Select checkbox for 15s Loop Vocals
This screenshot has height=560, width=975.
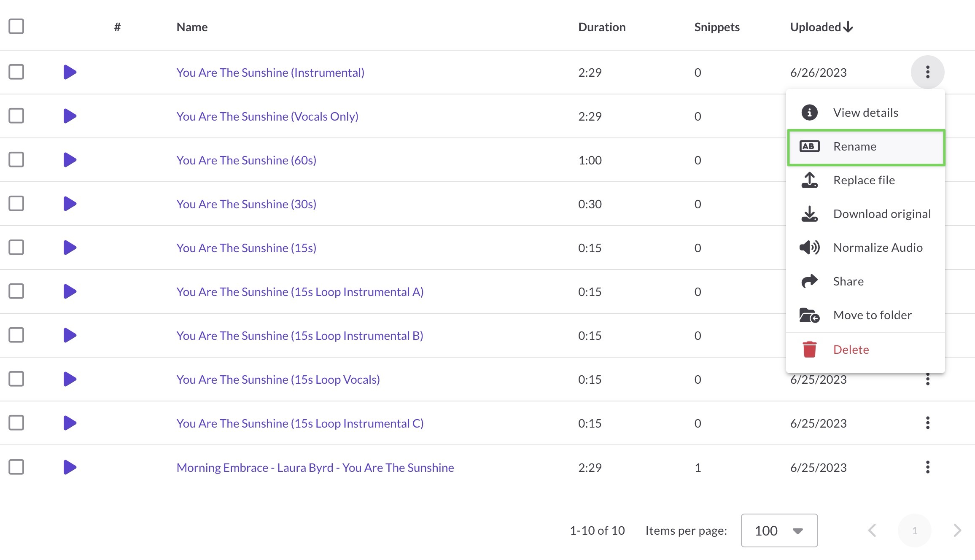tap(16, 379)
